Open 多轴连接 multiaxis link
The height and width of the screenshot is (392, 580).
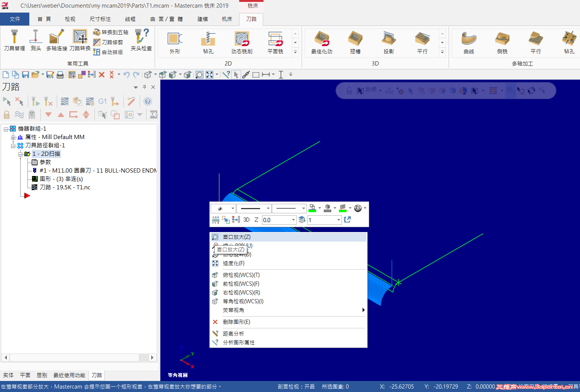56,40
